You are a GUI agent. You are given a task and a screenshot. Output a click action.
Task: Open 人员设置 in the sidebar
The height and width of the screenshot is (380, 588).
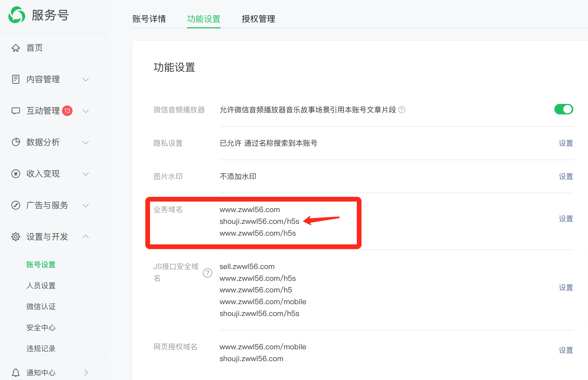click(41, 286)
